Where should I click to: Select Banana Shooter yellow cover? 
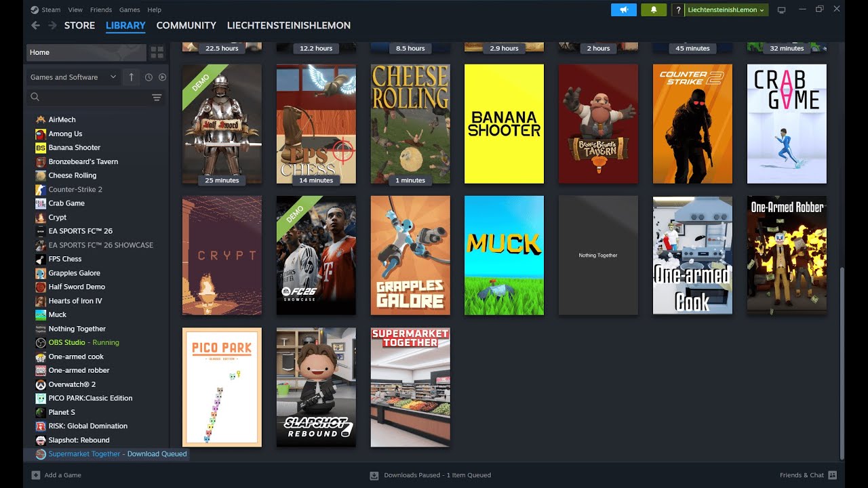pyautogui.click(x=504, y=124)
